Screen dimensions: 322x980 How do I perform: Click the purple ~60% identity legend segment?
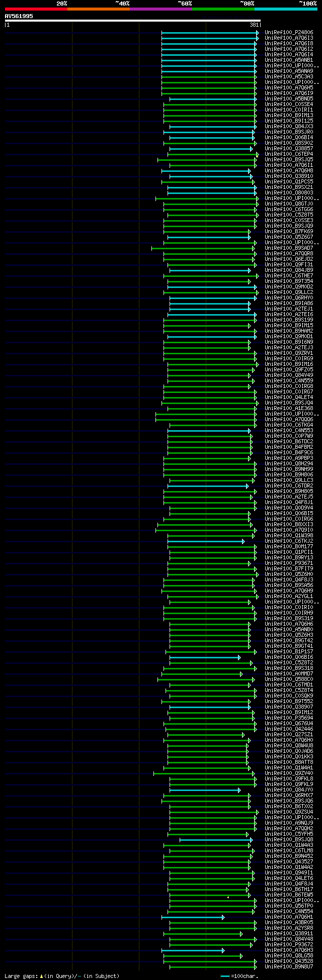[160, 9]
